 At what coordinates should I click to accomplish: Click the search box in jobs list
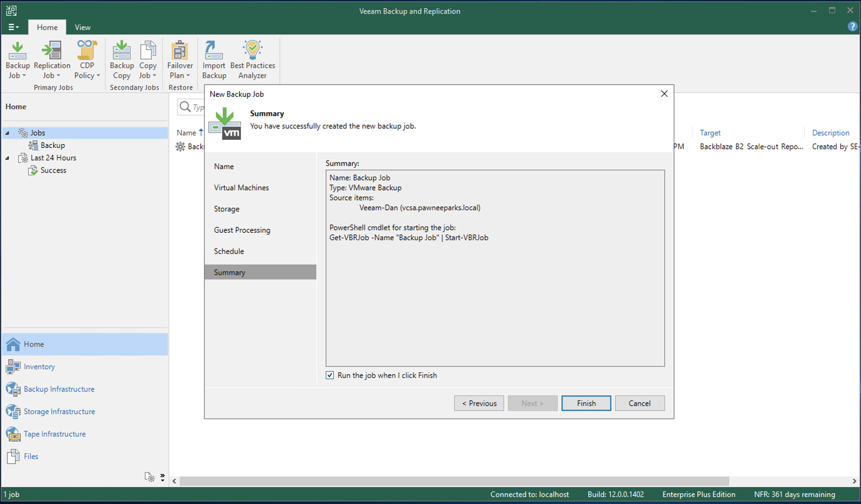(x=191, y=107)
